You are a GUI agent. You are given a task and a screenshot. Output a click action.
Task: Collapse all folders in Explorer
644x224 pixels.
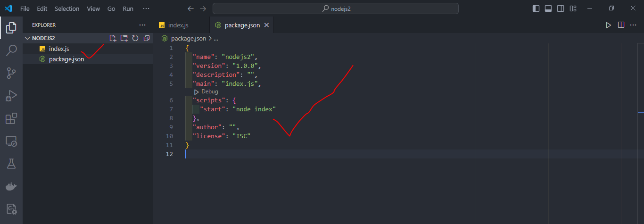pos(147,38)
